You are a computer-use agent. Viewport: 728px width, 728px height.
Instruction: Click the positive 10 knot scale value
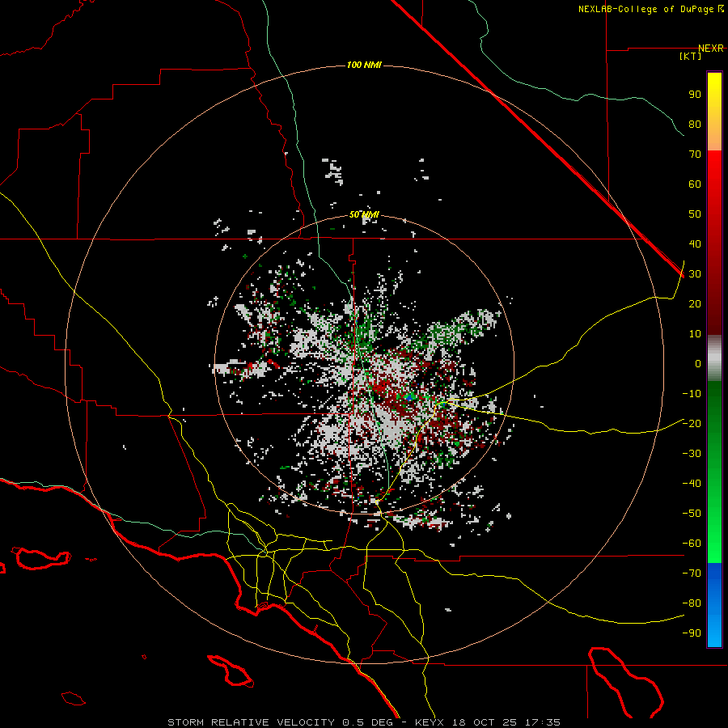point(695,334)
